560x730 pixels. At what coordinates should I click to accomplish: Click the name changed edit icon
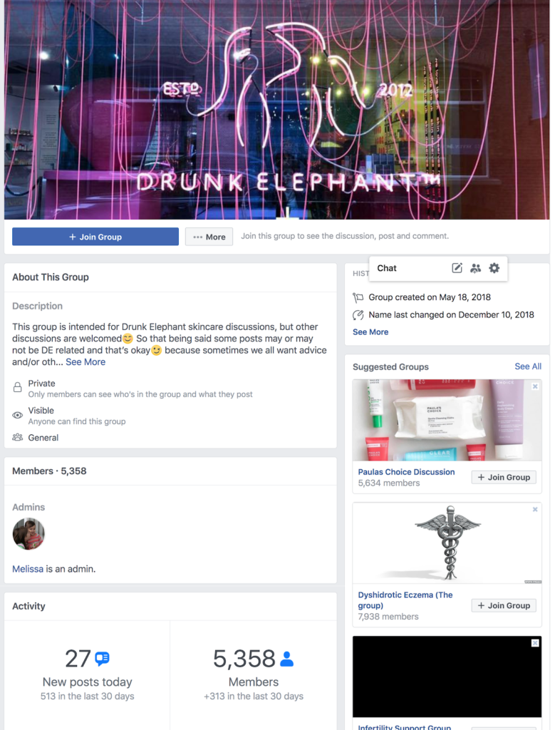pos(358,315)
